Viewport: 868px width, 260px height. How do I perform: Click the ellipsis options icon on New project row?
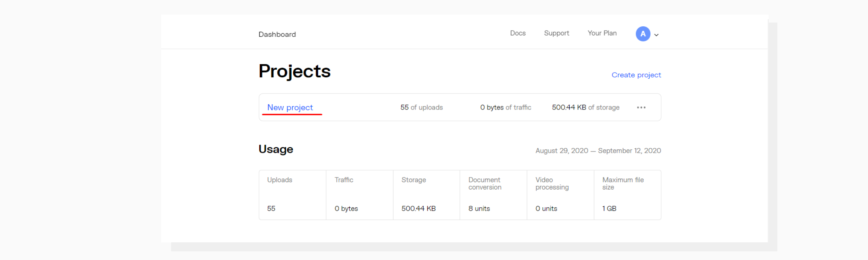pos(642,107)
